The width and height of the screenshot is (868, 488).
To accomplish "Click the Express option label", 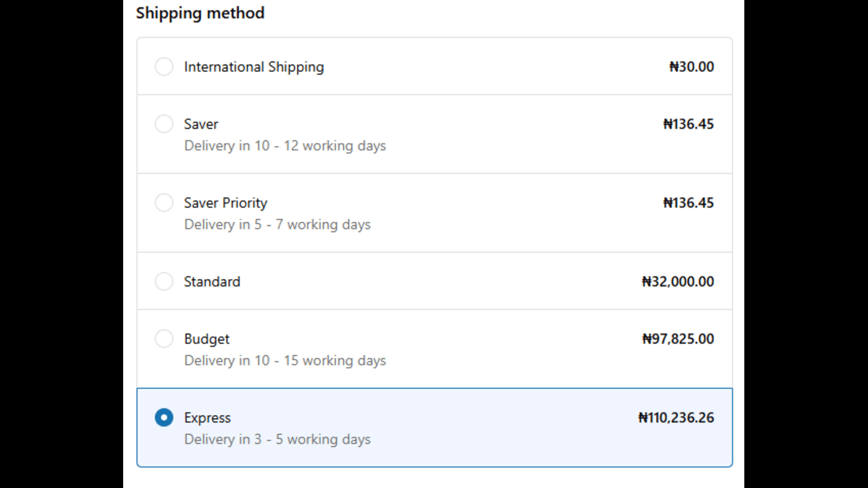I will point(207,418).
